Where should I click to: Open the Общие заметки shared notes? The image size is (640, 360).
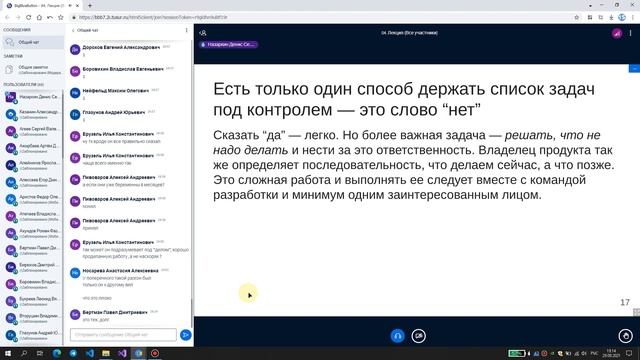[33, 70]
